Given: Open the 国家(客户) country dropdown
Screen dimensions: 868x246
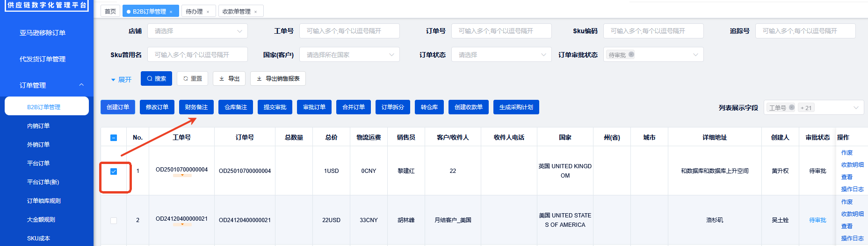Looking at the screenshot, I should pos(349,55).
